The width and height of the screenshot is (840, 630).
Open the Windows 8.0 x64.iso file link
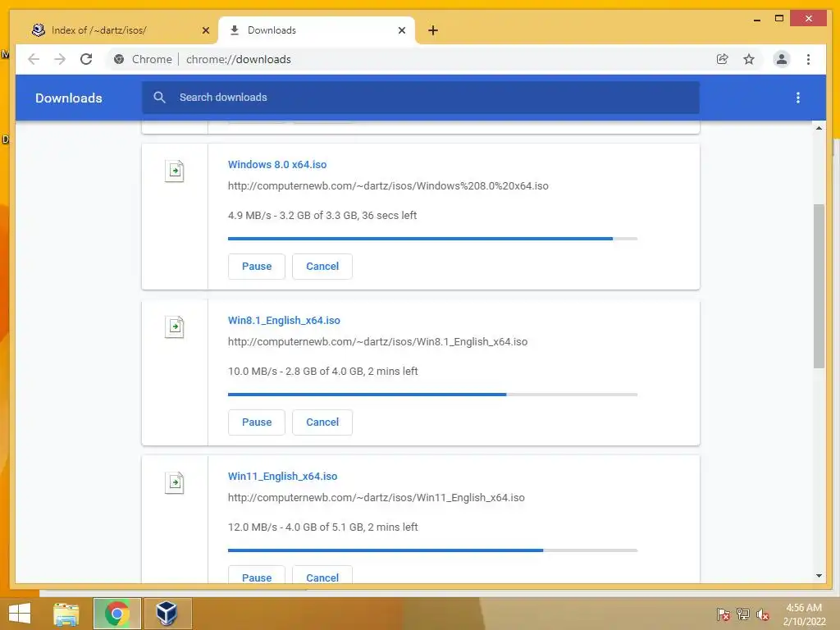[277, 164]
